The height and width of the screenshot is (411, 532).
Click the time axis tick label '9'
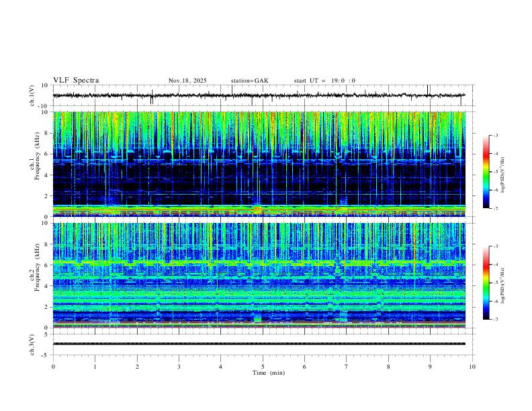430,367
